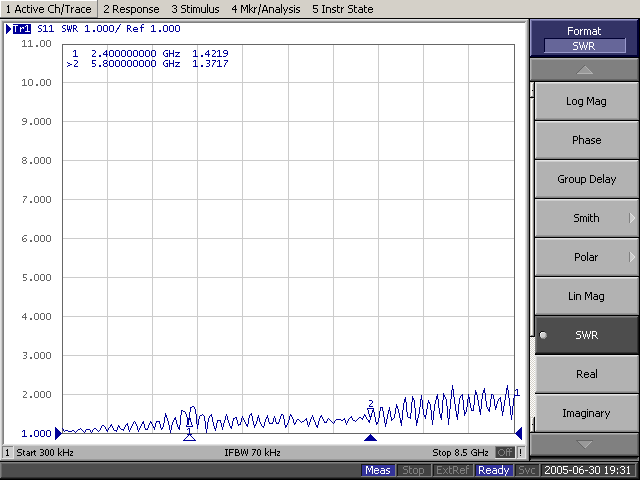
Task: Click the 11.00 Y-axis top label
Action: (x=36, y=44)
